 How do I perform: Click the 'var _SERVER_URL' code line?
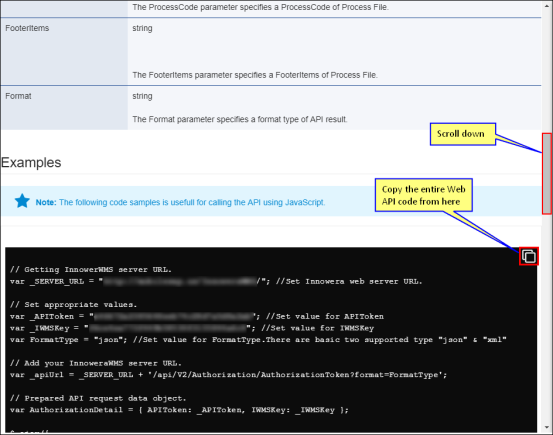[x=216, y=281]
